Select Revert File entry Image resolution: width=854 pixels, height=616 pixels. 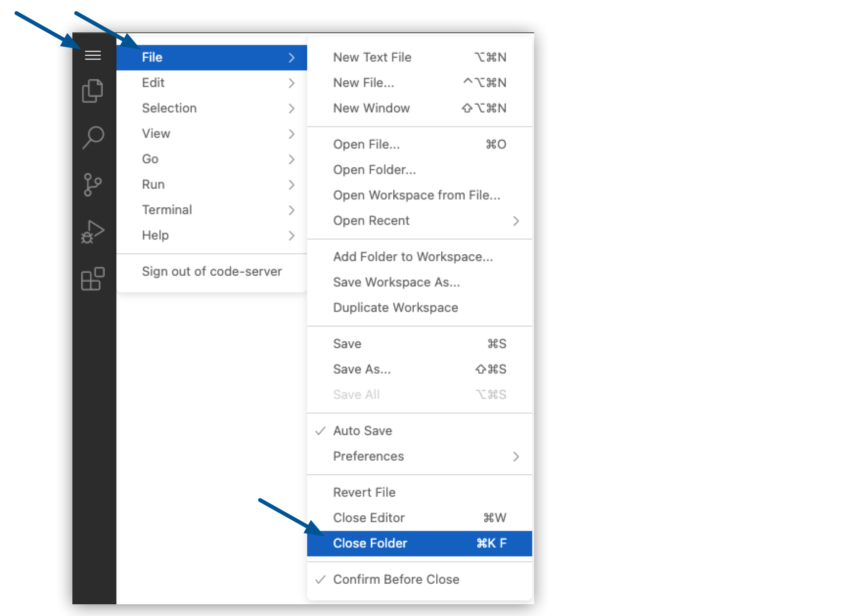point(364,492)
